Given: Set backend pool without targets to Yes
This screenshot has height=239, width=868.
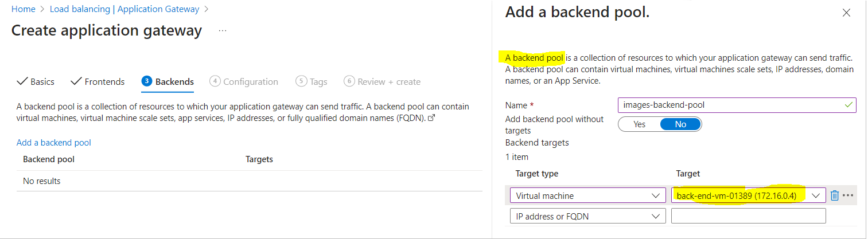Looking at the screenshot, I should point(639,124).
